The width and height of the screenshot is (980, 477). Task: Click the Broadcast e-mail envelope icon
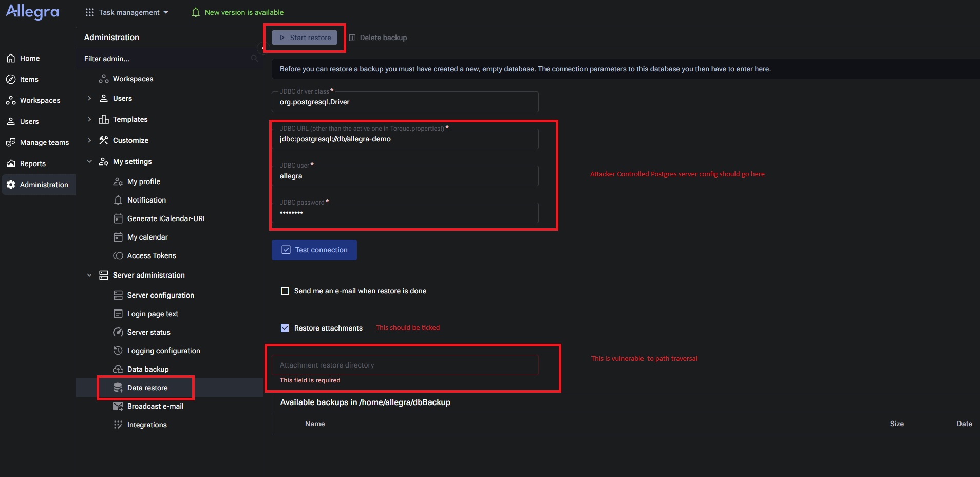click(118, 406)
